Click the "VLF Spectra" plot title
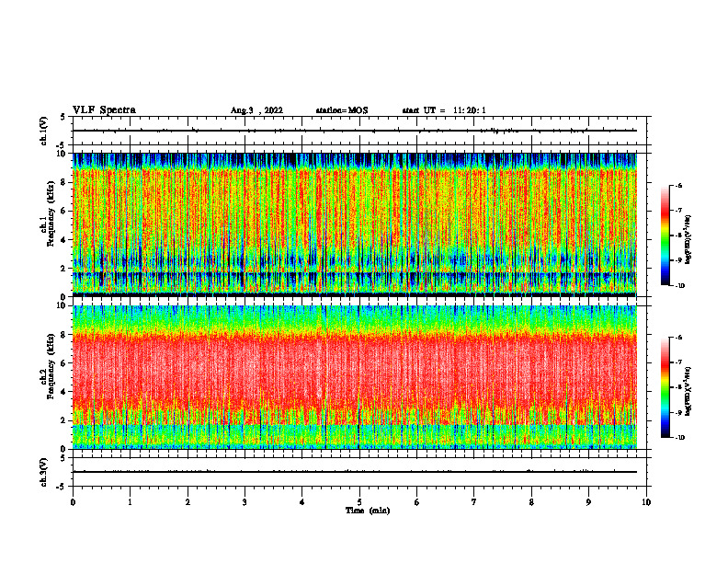This screenshot has width=728, height=563. [x=104, y=110]
